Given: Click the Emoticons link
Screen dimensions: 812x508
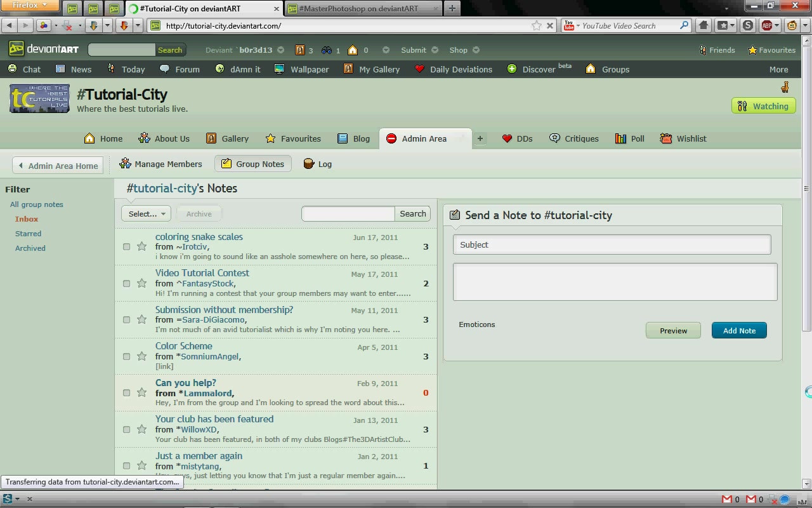Looking at the screenshot, I should (476, 324).
